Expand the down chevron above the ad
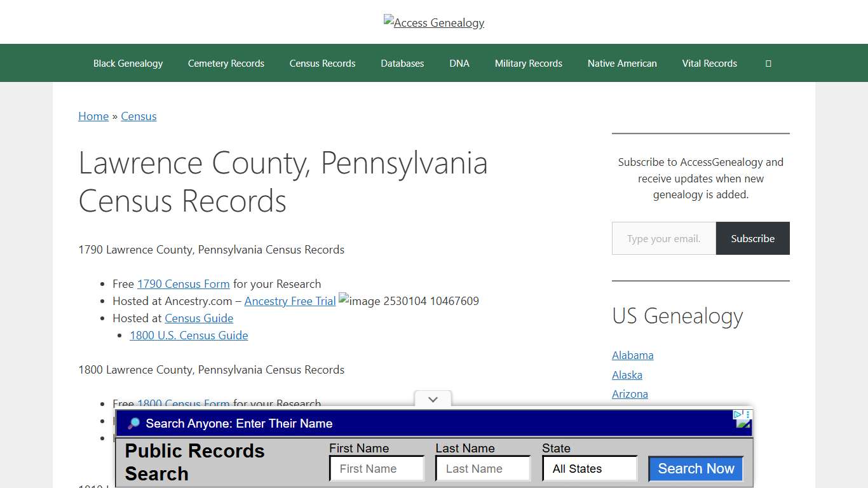The height and width of the screenshot is (488, 868). [x=433, y=400]
